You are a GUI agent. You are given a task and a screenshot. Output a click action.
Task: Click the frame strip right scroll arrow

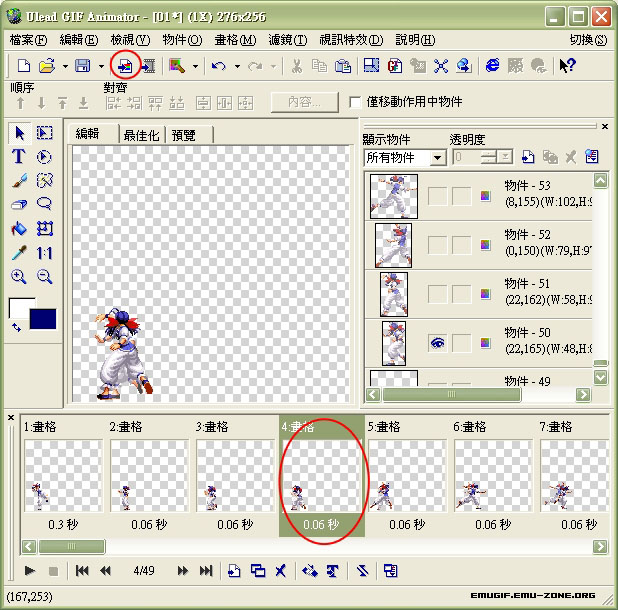pos(600,547)
